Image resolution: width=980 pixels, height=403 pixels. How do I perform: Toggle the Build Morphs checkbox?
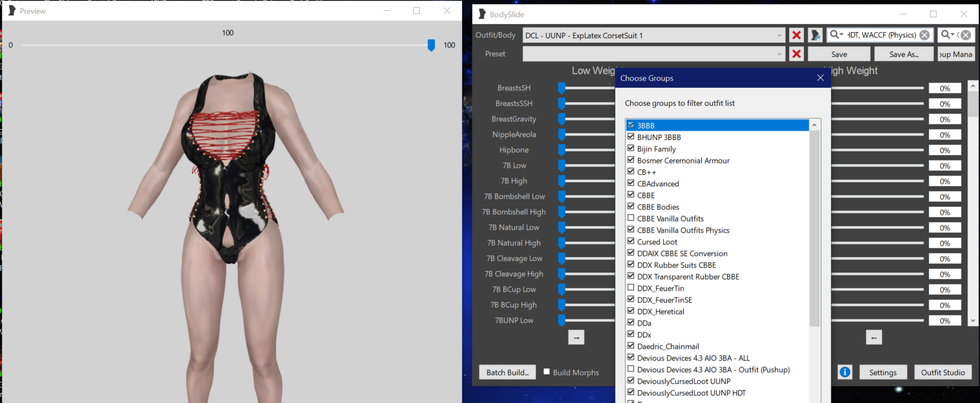click(x=547, y=372)
